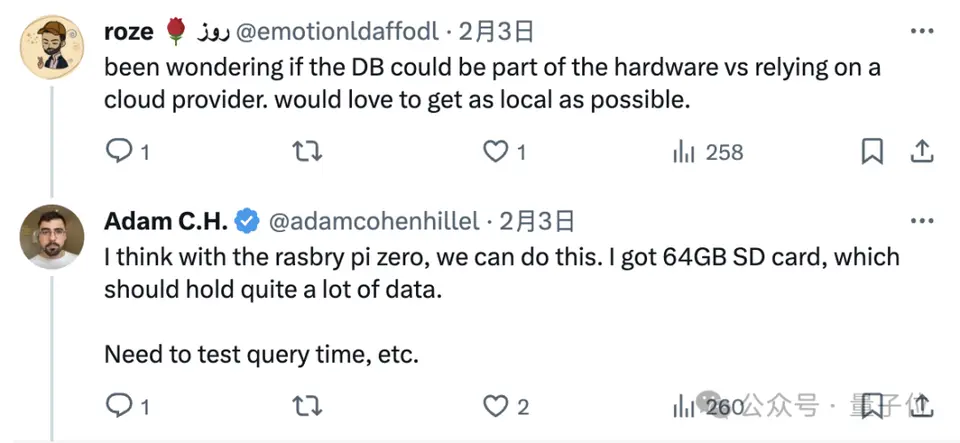Open roze tweet's 2月3日 timestamp
The image size is (960, 443).
496,31
